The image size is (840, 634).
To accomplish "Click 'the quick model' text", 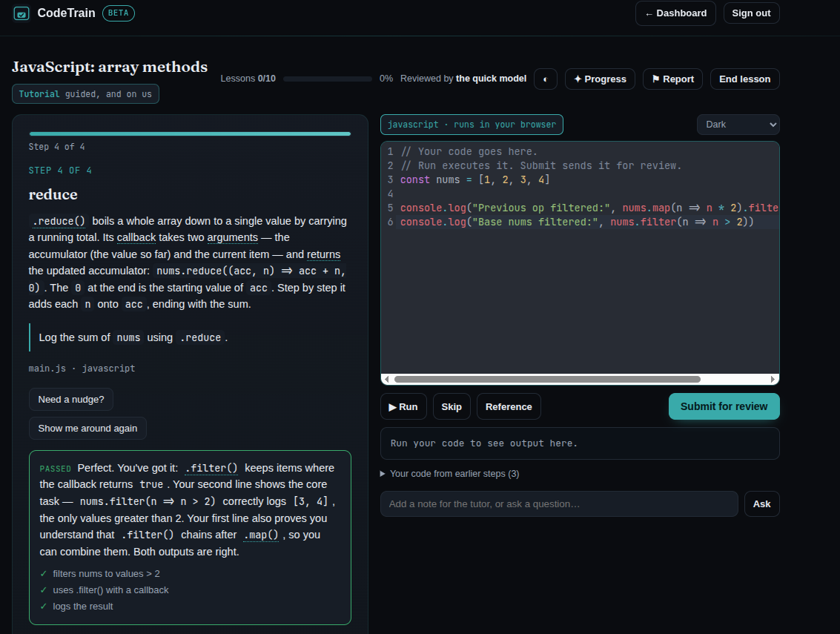I will coord(492,79).
